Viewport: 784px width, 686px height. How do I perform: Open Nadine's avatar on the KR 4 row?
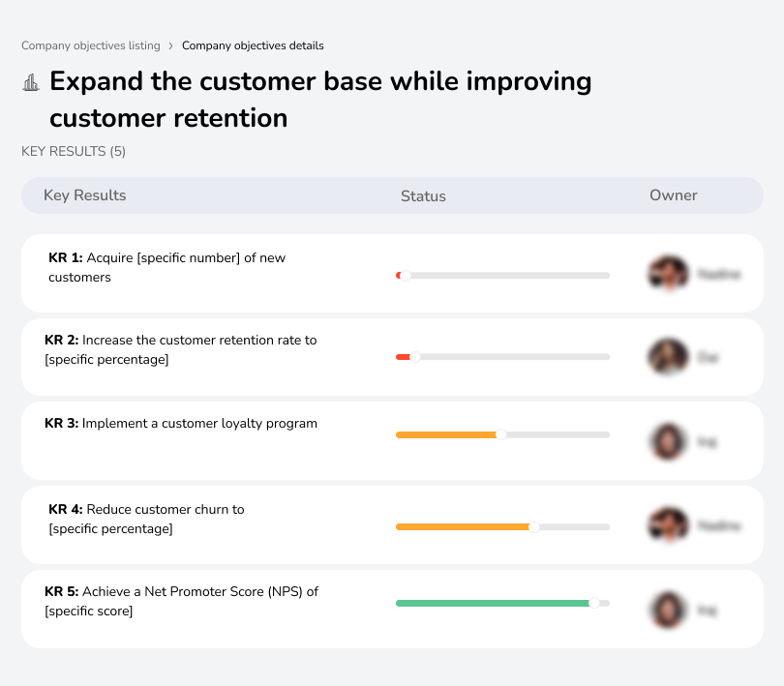668,524
